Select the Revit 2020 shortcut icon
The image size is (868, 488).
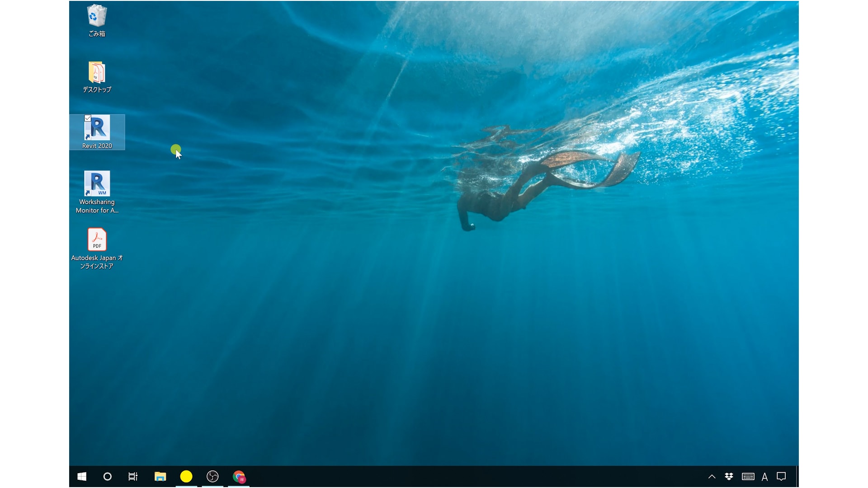click(97, 129)
